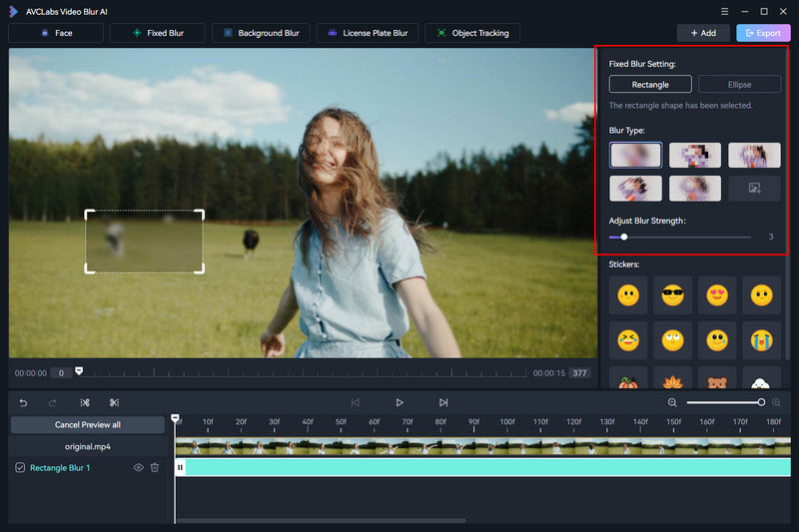The height and width of the screenshot is (532, 799).
Task: Undo the last action
Action: point(23,402)
